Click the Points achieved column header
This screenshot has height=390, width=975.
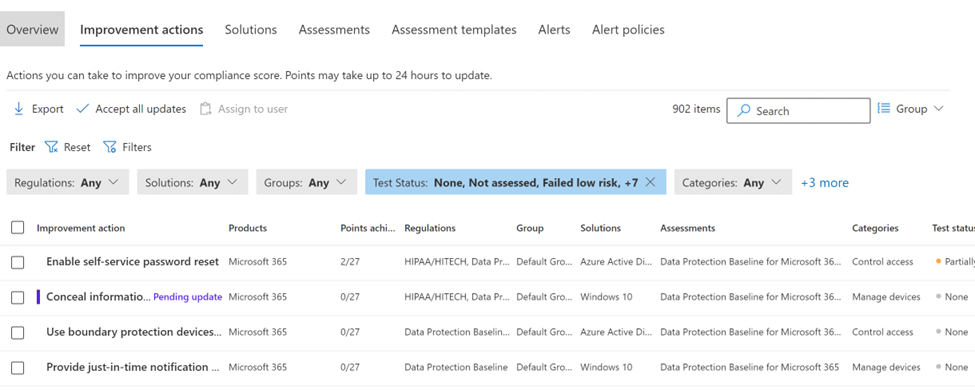pyautogui.click(x=368, y=228)
